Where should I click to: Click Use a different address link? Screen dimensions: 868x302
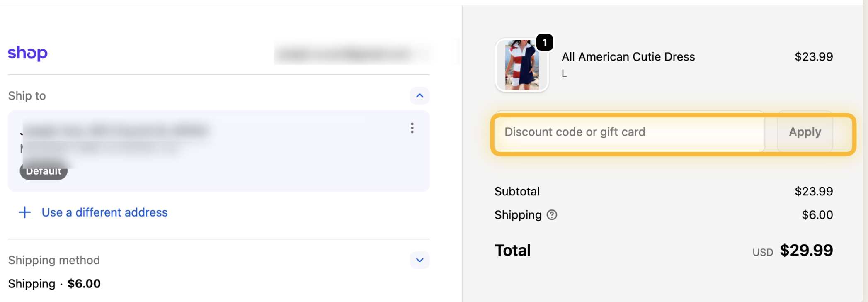click(x=104, y=212)
